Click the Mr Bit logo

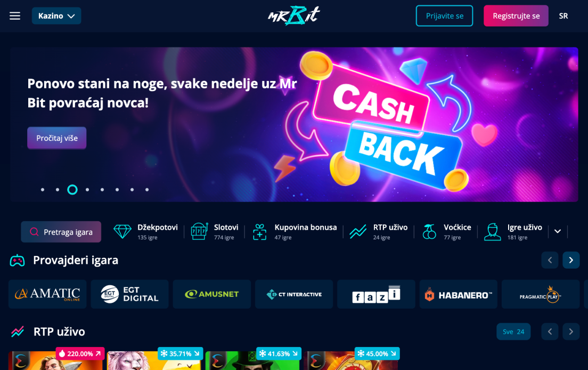(x=294, y=16)
